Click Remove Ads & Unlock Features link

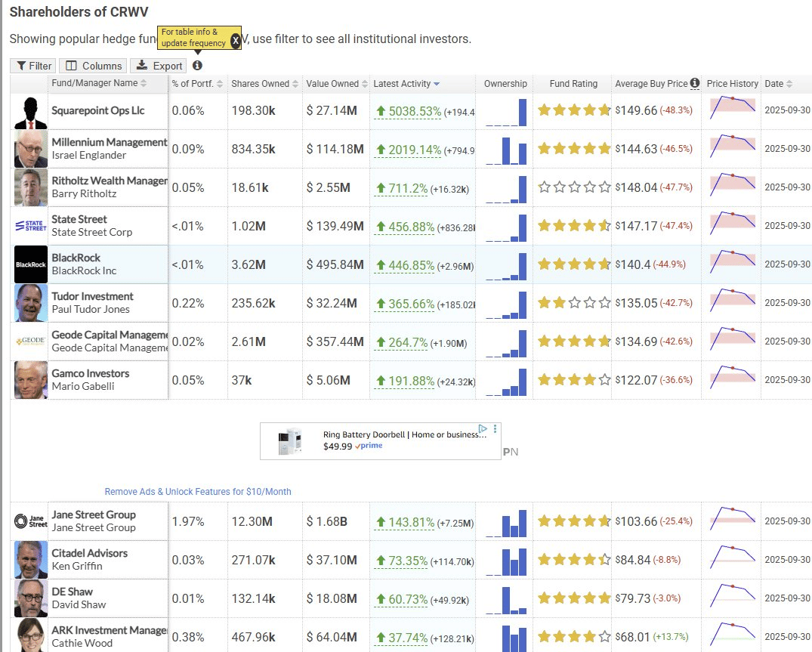click(198, 492)
